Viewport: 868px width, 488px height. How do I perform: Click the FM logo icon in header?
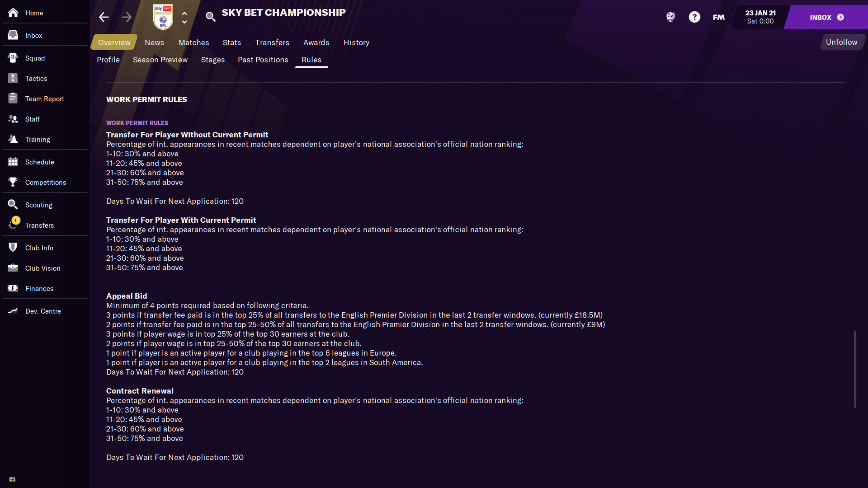[718, 17]
